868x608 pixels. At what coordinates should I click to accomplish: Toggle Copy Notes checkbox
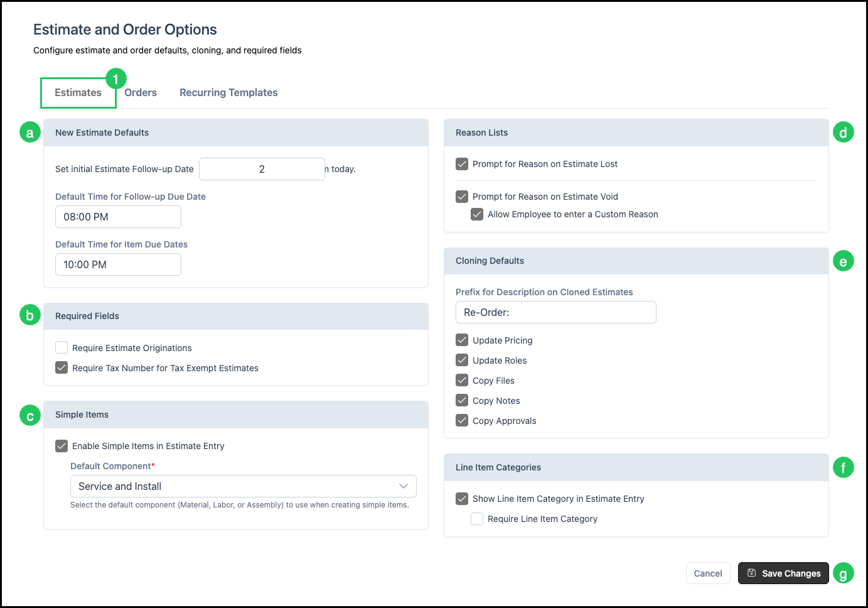(x=462, y=400)
